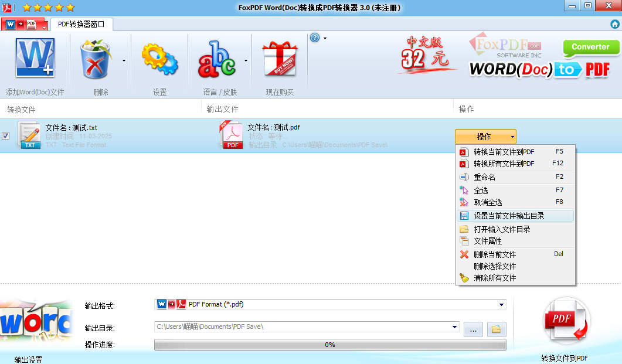This screenshot has height=364, width=622.
Task: Click the abc language/skin icon
Action: (216, 60)
